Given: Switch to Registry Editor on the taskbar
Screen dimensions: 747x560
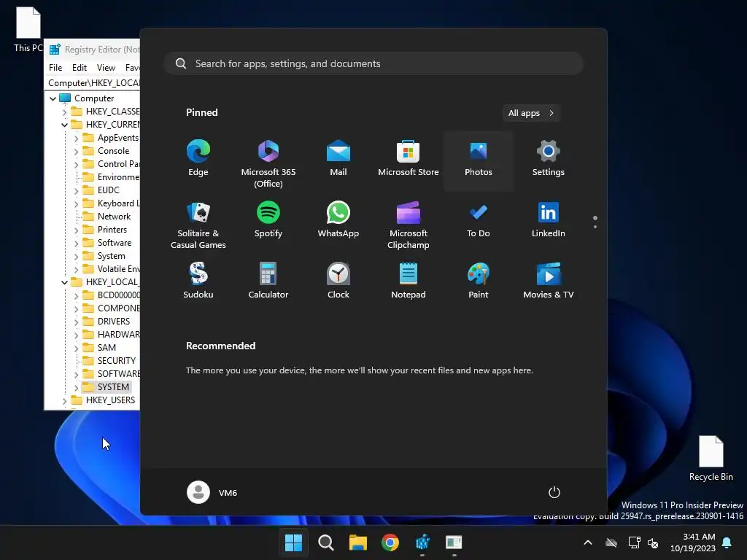Looking at the screenshot, I should coord(422,542).
